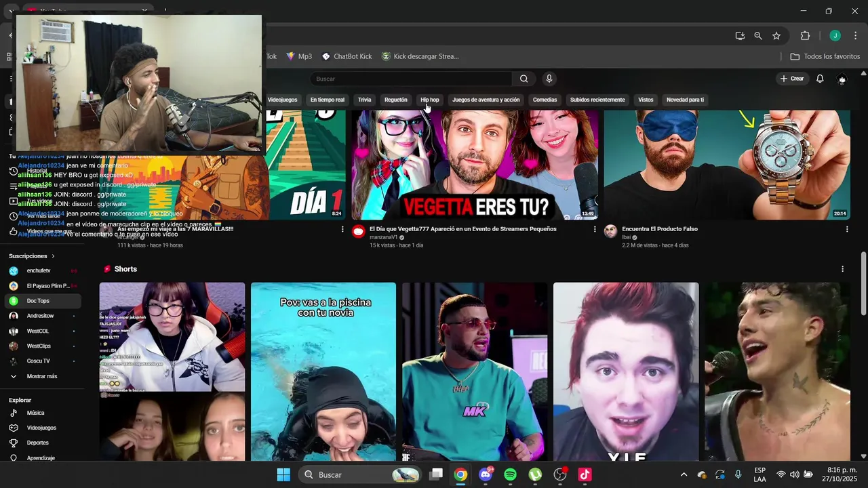Open Spotify from the taskbar

(511, 474)
